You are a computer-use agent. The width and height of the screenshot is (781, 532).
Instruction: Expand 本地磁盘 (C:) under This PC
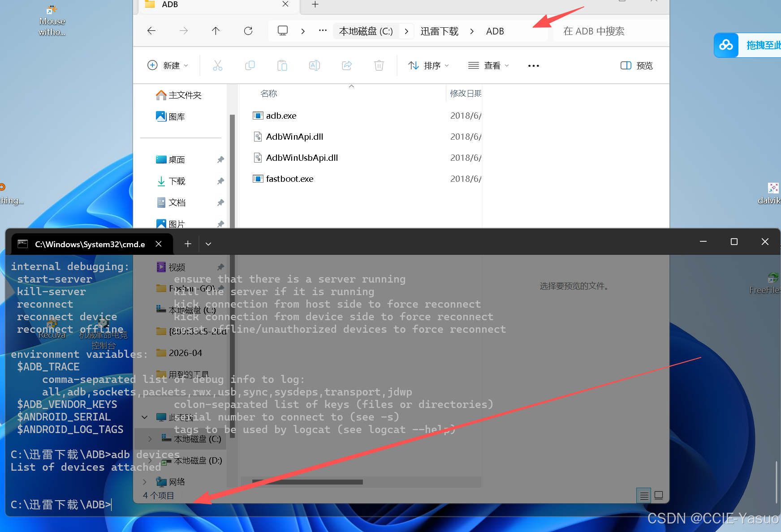pyautogui.click(x=150, y=439)
